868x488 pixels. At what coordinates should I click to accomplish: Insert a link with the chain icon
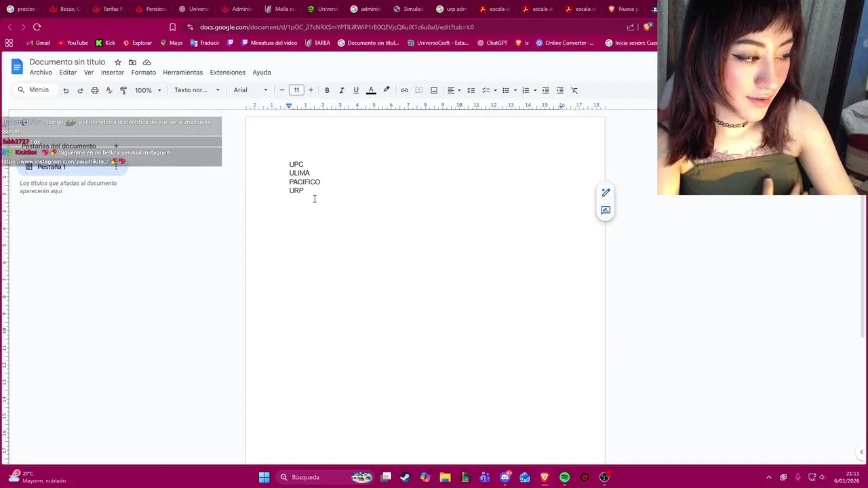(404, 90)
